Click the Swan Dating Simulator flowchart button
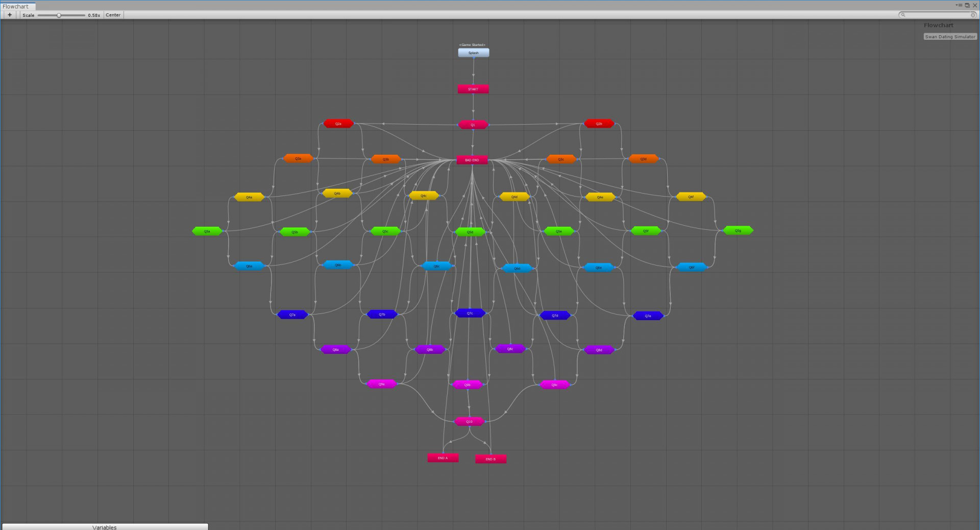Screen dimensions: 980x530 [x=950, y=37]
